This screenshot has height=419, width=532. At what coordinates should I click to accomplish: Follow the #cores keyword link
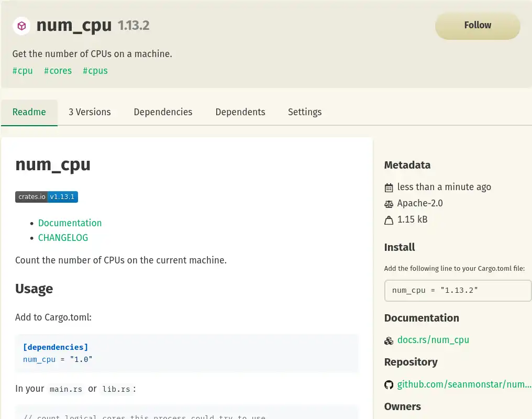58,71
